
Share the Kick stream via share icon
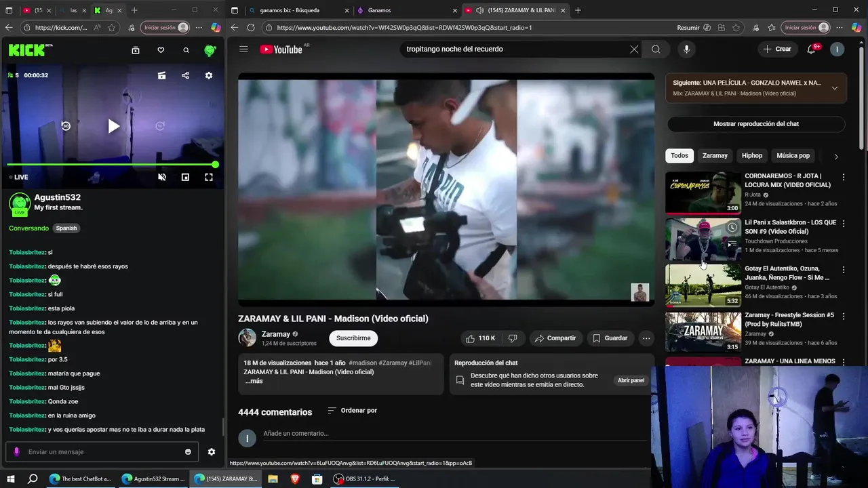click(185, 75)
